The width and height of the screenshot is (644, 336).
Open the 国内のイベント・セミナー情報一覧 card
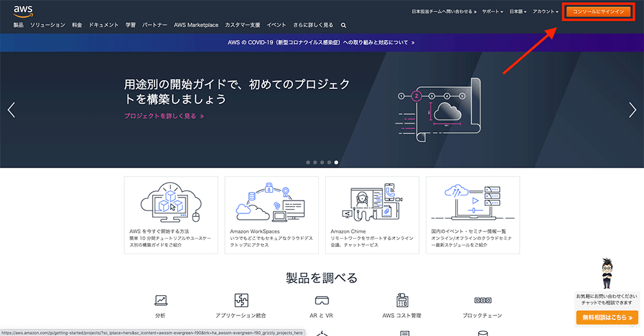click(473, 215)
